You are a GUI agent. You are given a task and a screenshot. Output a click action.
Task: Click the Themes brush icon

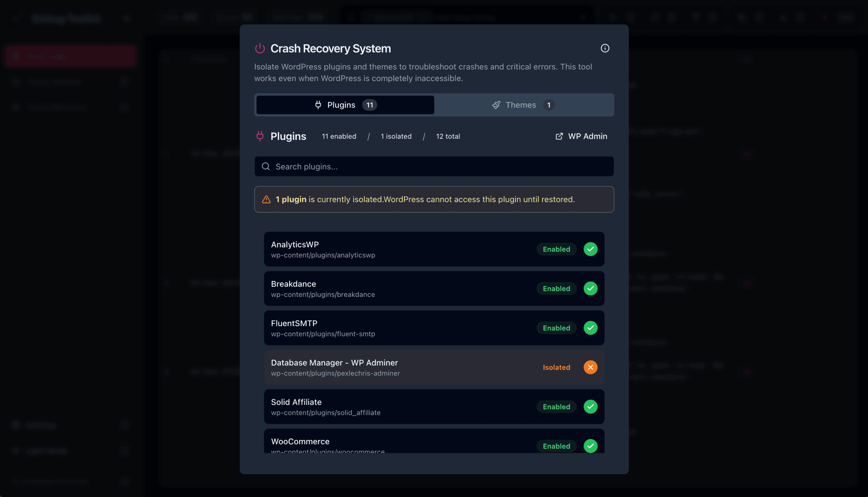click(x=496, y=105)
